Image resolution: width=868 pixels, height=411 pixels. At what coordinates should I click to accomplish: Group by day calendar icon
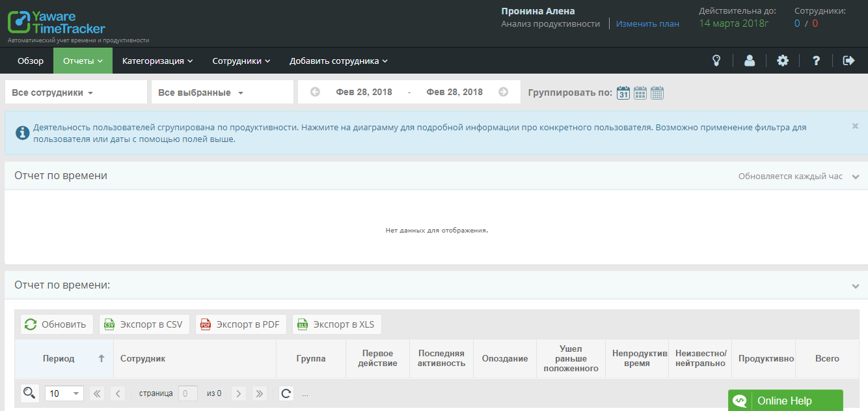click(x=623, y=92)
